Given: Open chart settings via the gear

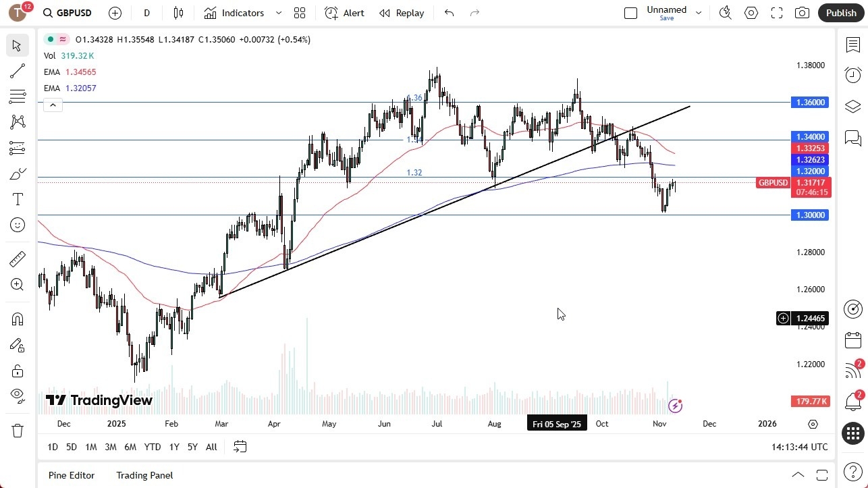Looking at the screenshot, I should coord(751,13).
